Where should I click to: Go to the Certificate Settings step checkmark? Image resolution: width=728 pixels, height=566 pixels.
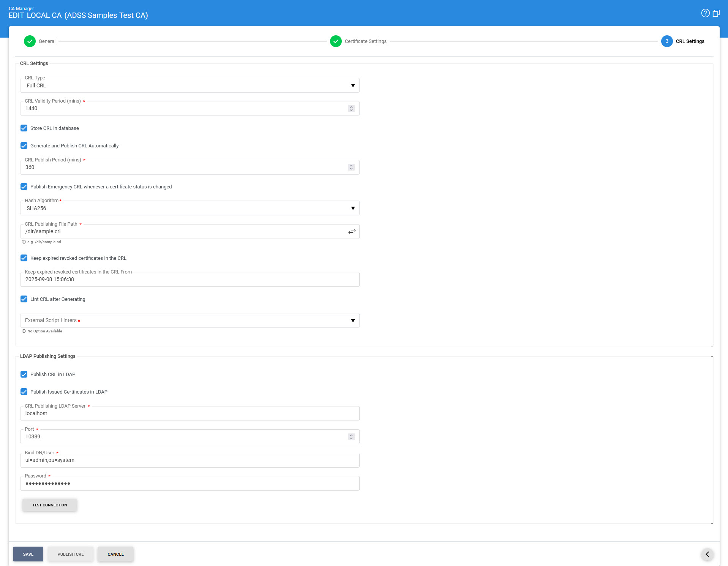click(336, 41)
